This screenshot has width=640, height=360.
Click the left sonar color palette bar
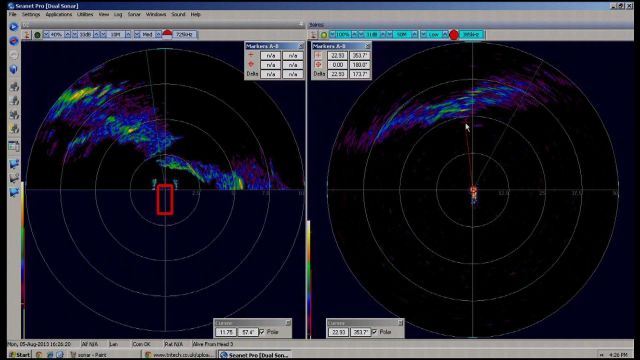pos(22,261)
